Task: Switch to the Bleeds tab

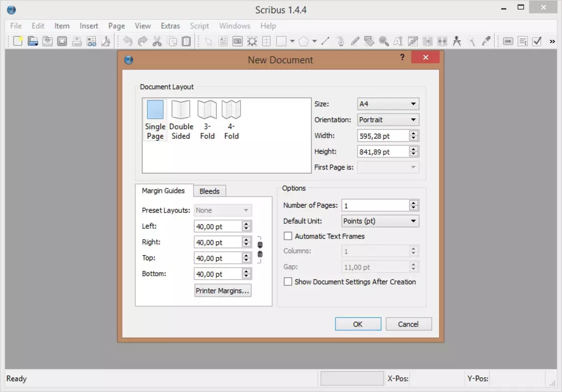Action: (x=210, y=191)
